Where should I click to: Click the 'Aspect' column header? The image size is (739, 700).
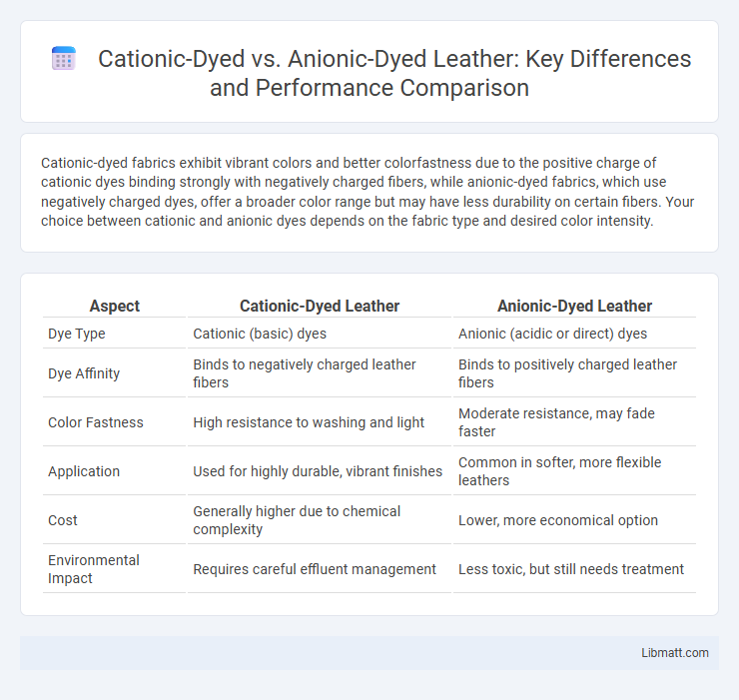tap(115, 306)
